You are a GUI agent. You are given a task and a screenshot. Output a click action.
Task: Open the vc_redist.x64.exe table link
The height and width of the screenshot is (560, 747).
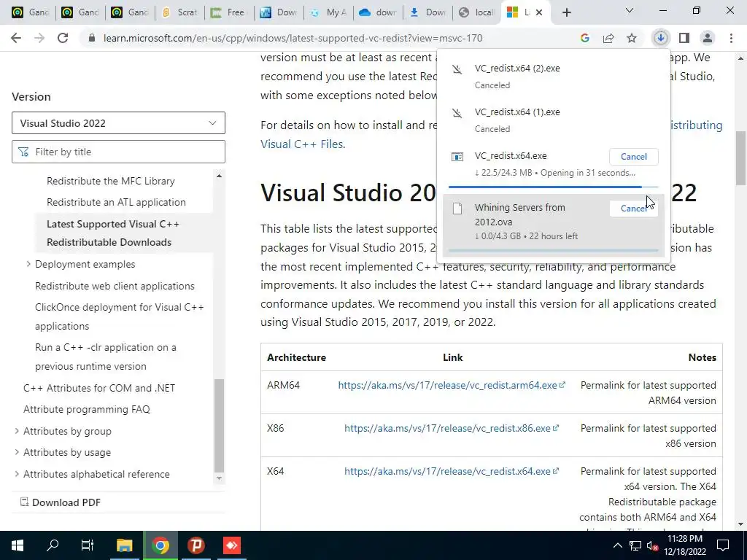click(x=452, y=471)
